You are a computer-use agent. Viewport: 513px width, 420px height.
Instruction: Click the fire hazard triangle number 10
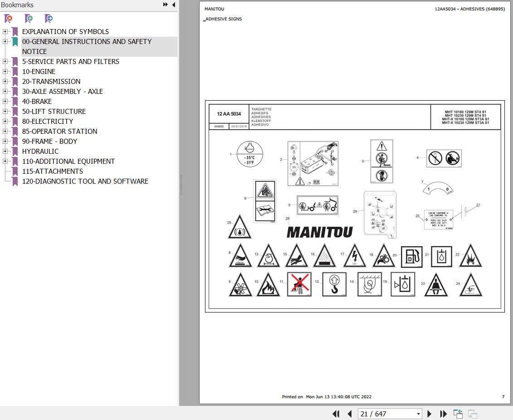(268, 285)
